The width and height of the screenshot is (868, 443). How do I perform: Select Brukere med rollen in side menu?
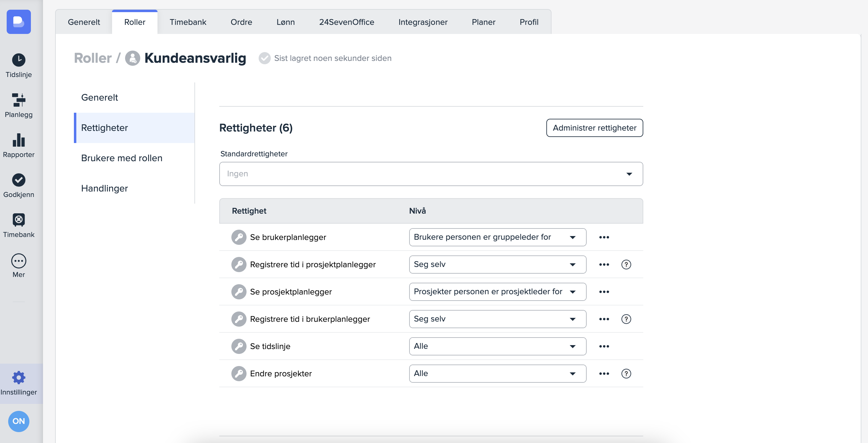click(x=122, y=158)
